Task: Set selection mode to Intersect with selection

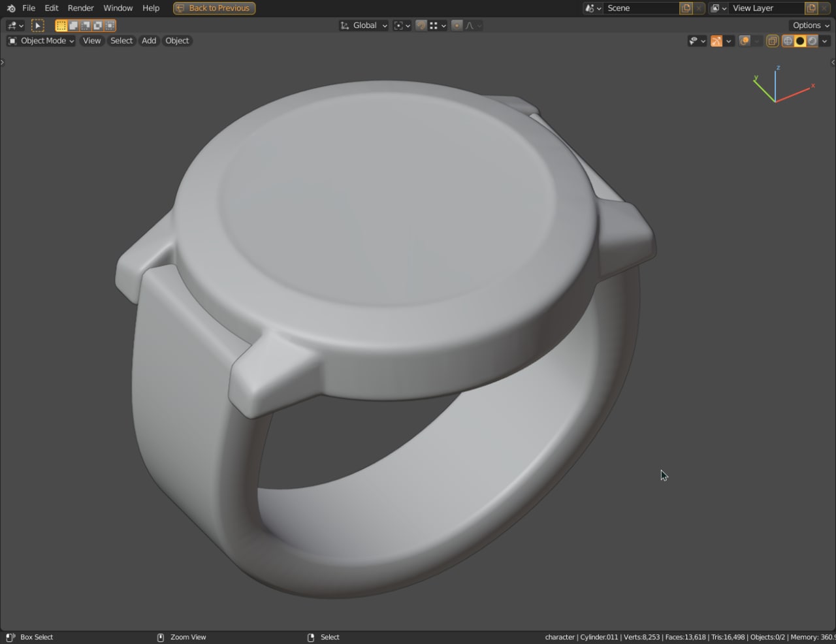Action: (x=110, y=25)
